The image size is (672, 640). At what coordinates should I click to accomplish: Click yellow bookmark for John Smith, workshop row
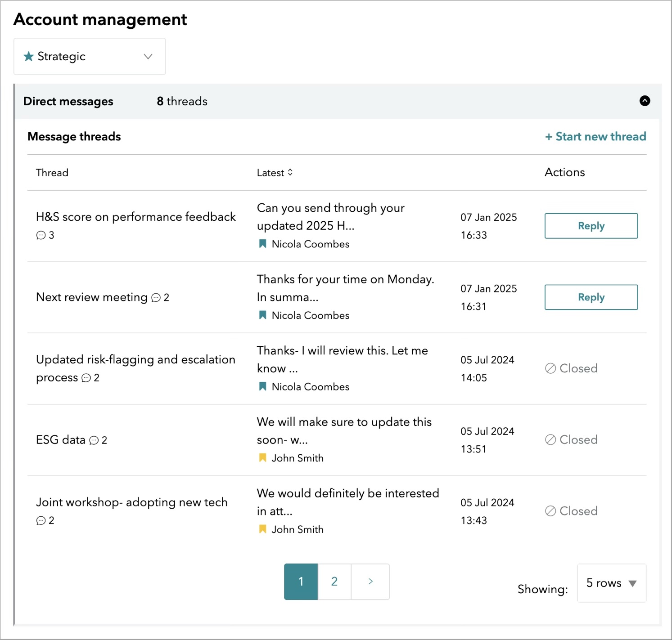pyautogui.click(x=263, y=529)
